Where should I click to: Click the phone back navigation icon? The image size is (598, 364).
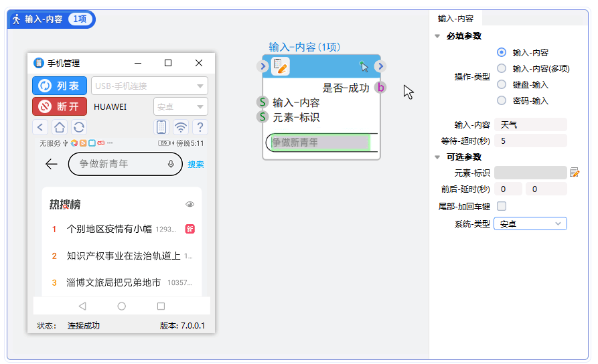41,127
